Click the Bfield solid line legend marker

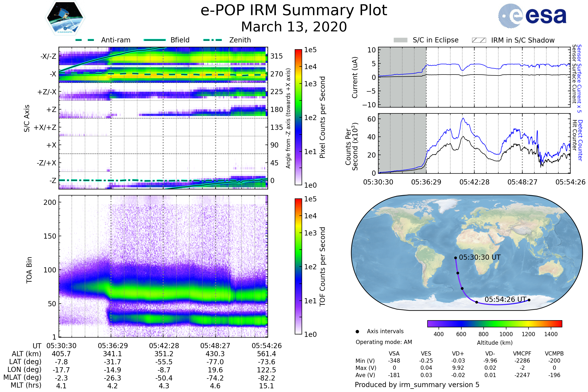[155, 40]
